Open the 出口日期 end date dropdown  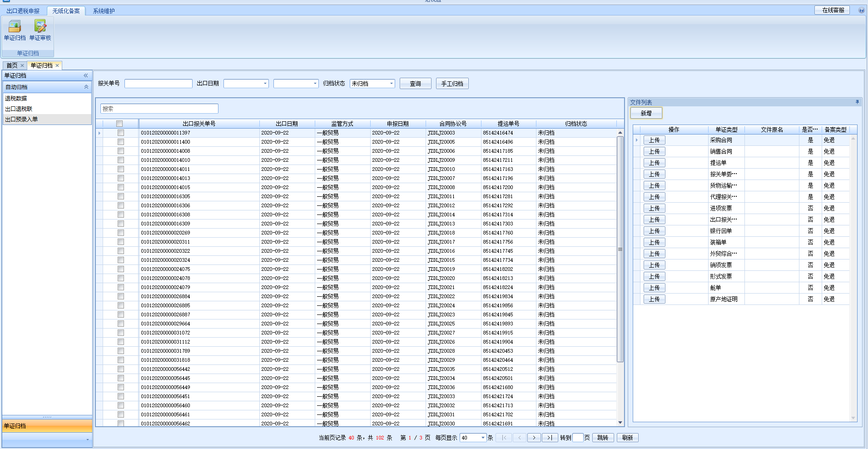click(x=315, y=84)
